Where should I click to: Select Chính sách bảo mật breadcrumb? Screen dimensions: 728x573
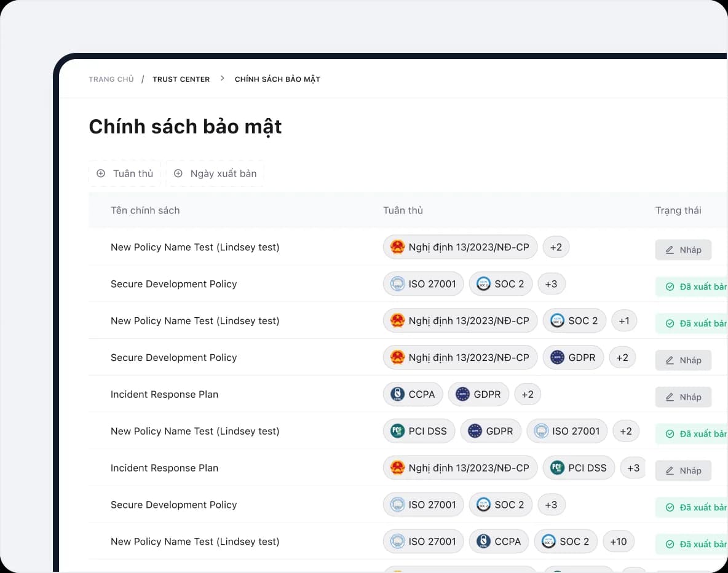pyautogui.click(x=277, y=79)
